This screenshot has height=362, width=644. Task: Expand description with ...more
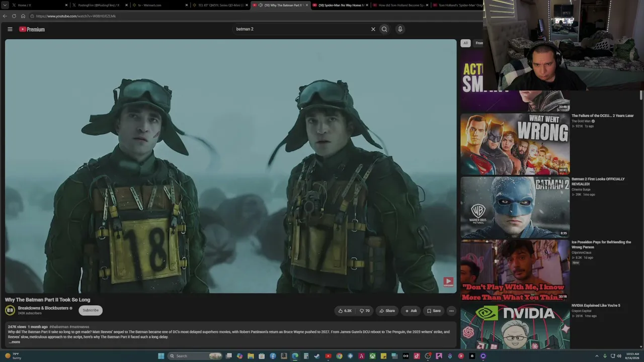[15, 342]
